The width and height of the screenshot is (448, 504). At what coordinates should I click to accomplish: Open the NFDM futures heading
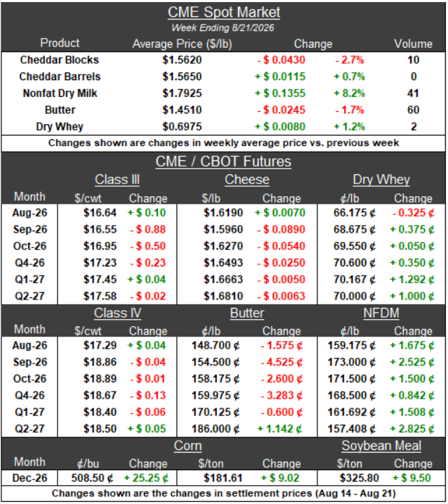381,313
